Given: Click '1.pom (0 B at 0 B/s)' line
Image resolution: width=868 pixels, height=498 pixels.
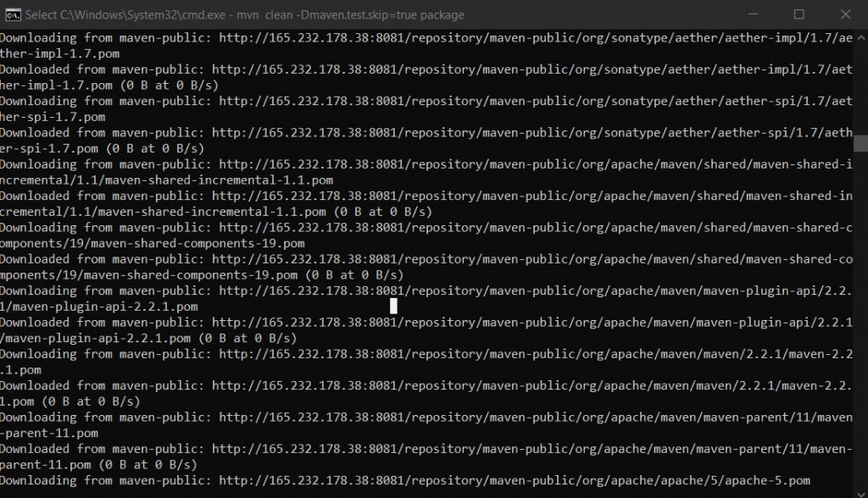Looking at the screenshot, I should point(70,401).
